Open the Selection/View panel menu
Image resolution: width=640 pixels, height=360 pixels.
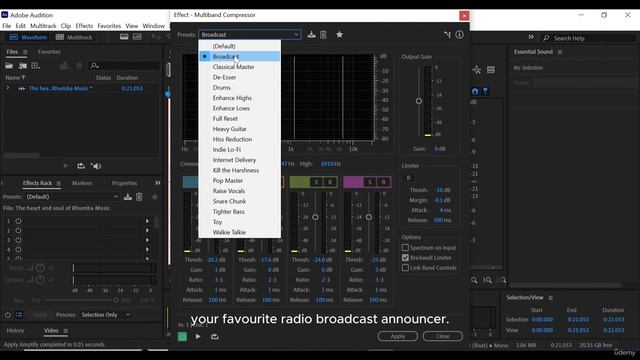[551, 298]
